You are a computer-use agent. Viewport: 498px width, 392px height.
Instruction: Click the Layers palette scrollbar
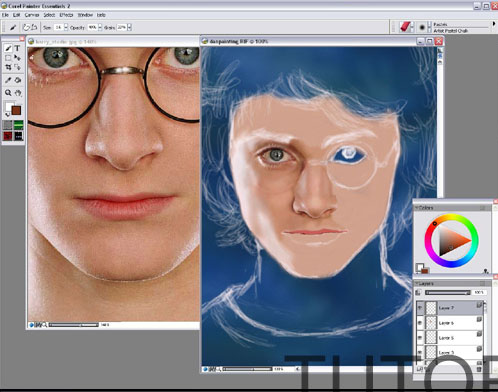(485, 332)
